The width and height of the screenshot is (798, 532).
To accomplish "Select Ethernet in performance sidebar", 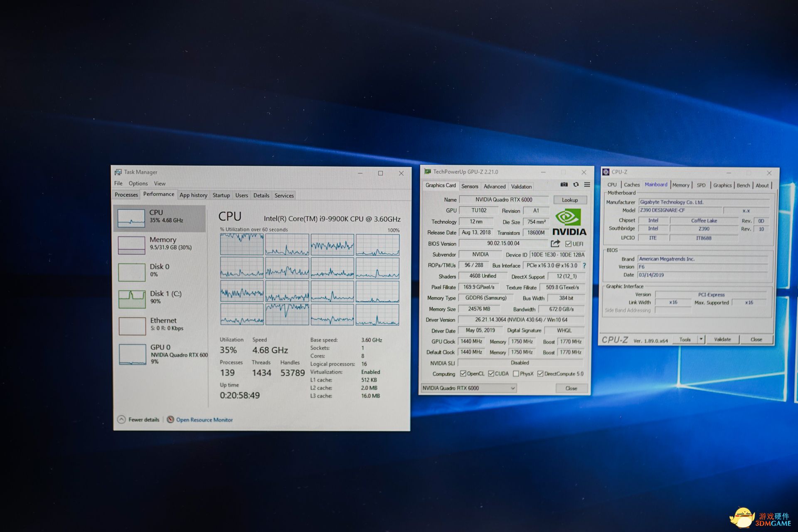I will pos(160,326).
